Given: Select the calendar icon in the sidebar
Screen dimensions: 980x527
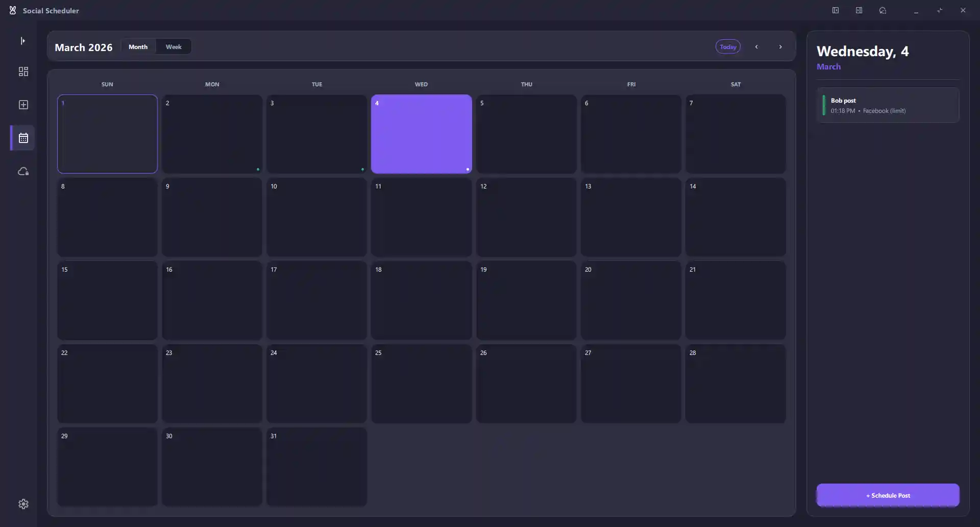Looking at the screenshot, I should (x=23, y=138).
